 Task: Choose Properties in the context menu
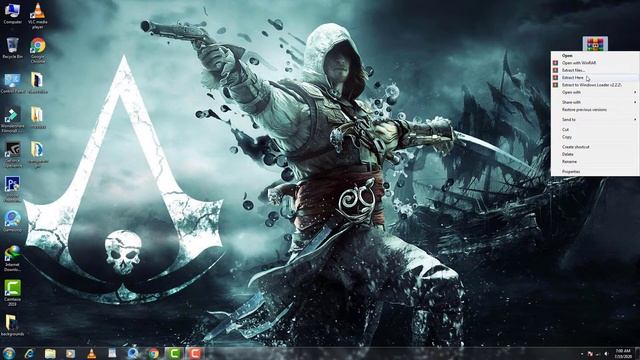click(595, 171)
